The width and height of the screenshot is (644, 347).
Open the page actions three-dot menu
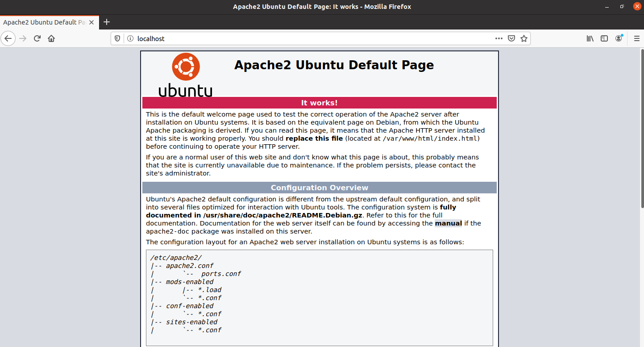point(499,38)
